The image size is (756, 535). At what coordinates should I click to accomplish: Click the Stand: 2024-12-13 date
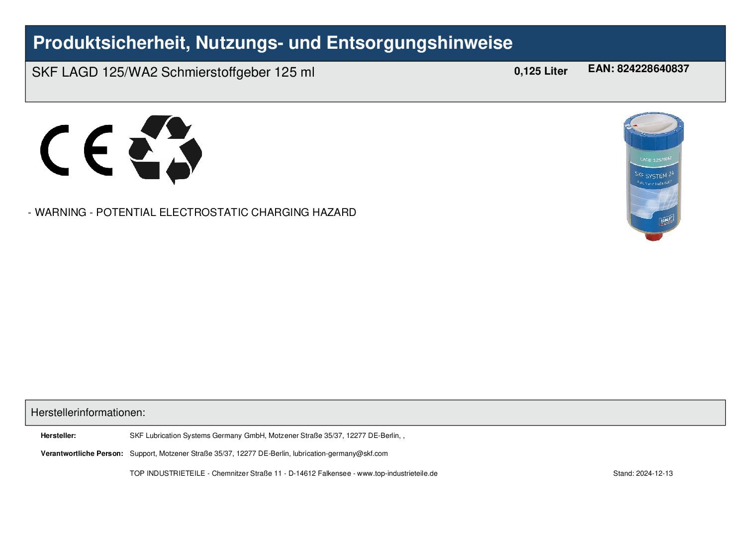click(643, 473)
